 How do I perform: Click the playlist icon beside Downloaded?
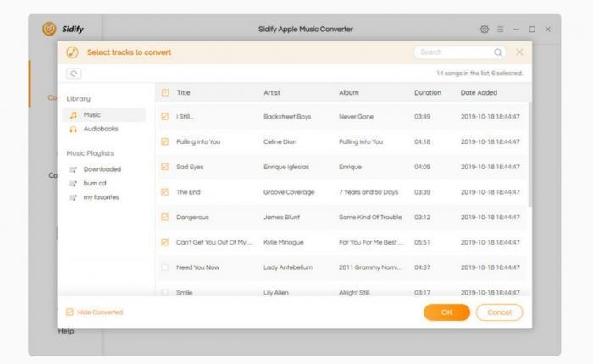(x=74, y=169)
